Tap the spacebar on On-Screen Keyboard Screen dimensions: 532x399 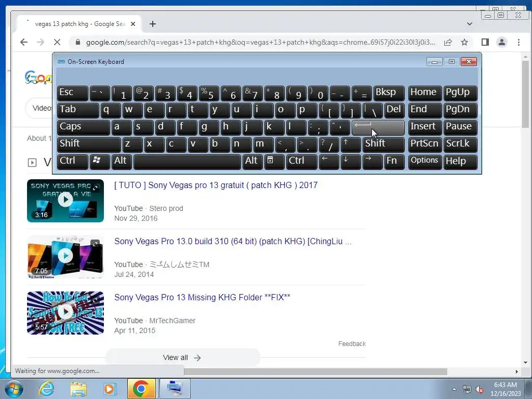pyautogui.click(x=187, y=162)
